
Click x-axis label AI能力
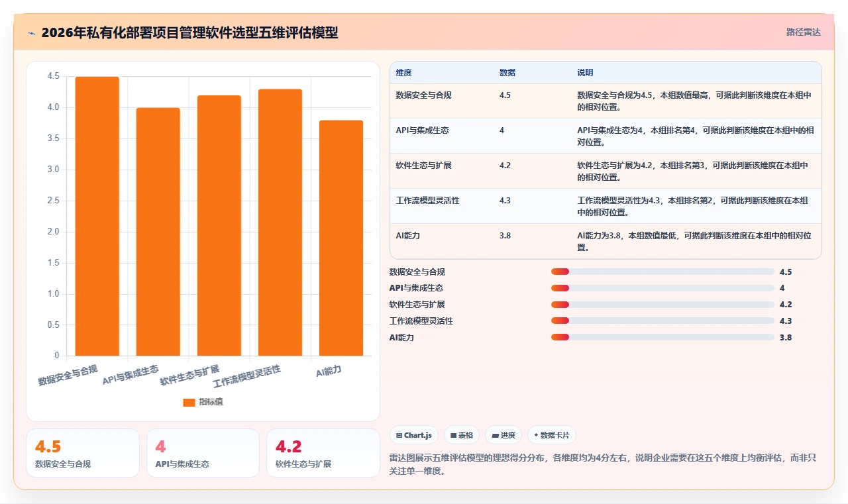329,372
